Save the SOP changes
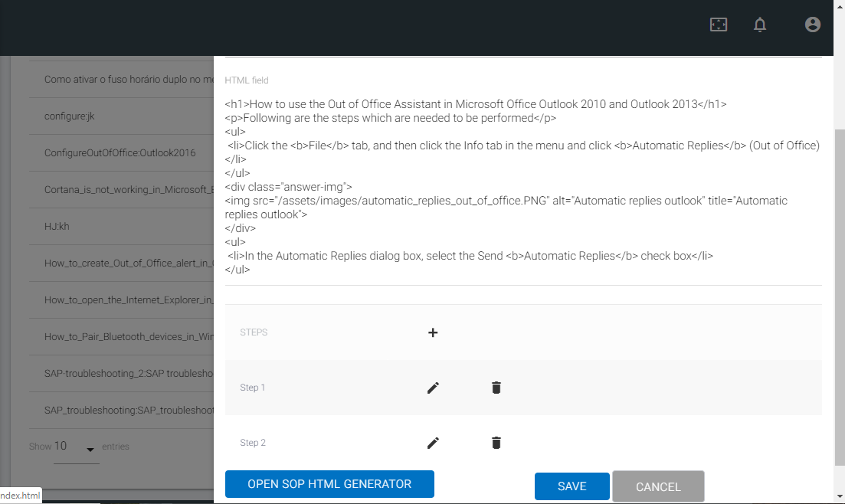Screen dimensions: 845x504 click(572, 486)
